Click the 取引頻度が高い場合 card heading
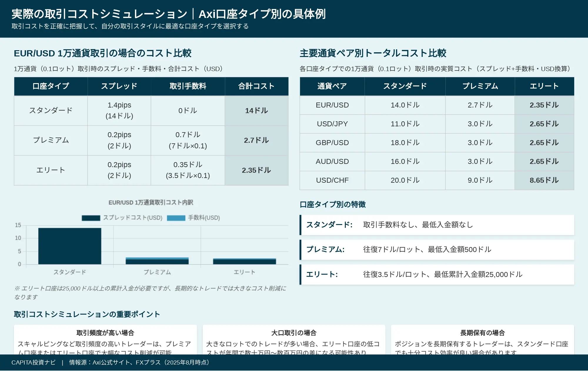This screenshot has height=371, width=588. (105, 333)
